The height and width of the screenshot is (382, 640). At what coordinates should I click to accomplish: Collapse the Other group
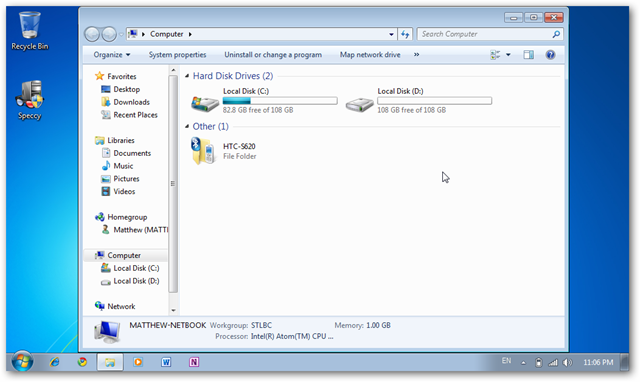coord(187,127)
